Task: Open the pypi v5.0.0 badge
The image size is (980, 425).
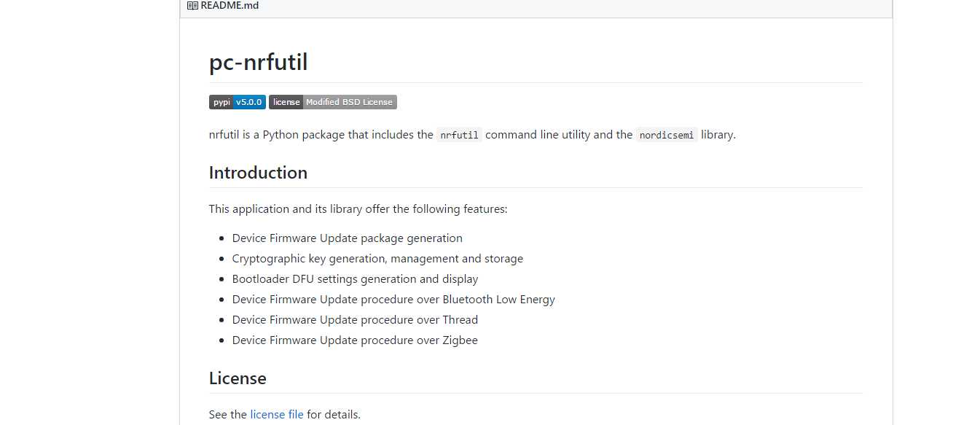Action: 238,102
